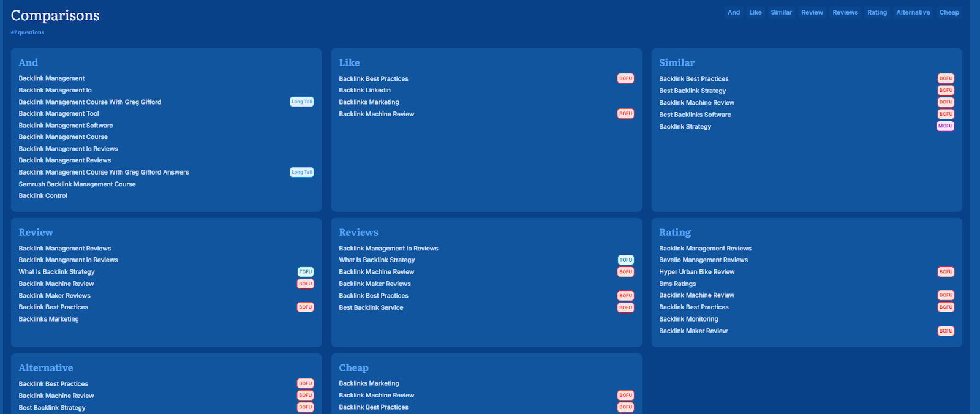
Task: Open "Backlink Management Tool" keyword
Action: (59, 113)
